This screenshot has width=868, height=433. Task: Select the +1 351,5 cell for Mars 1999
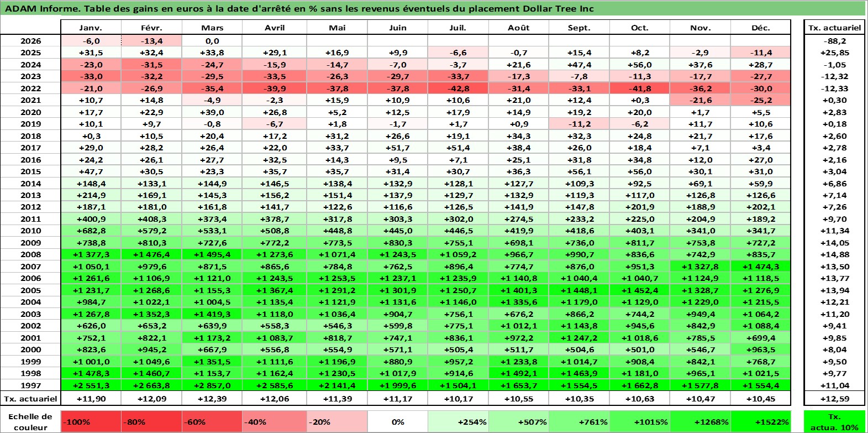click(212, 362)
